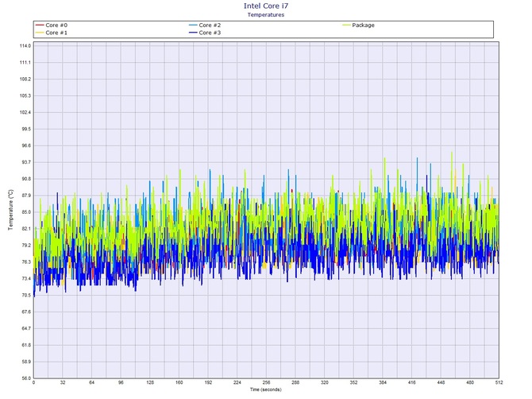532x399 pixels.
Task: Click the 99.5 y-axis value
Action: click(26, 129)
